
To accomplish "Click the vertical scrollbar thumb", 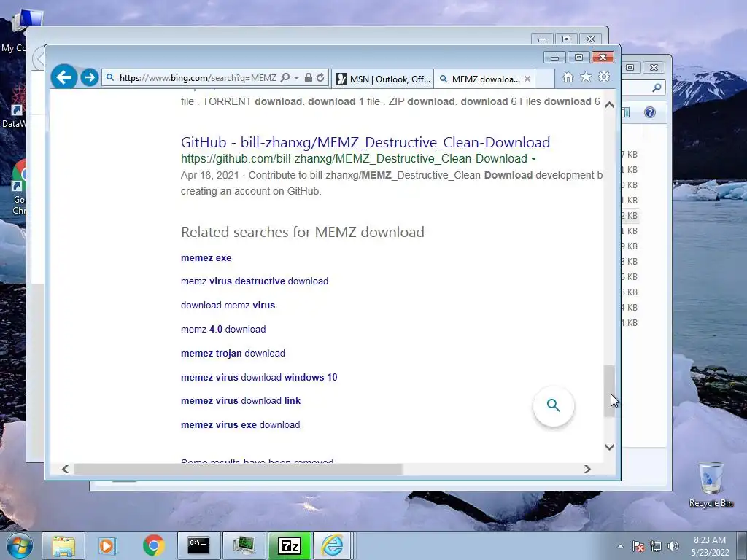I will point(609,392).
